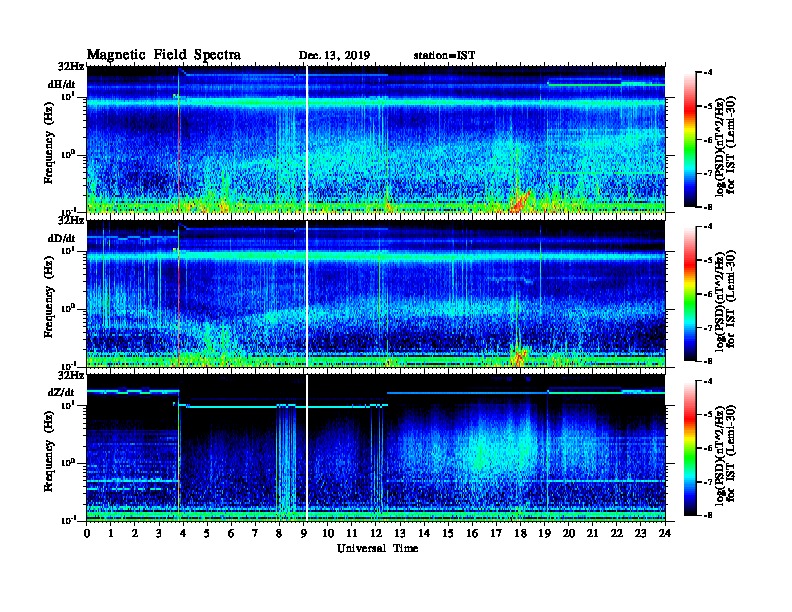
Task: Click the white data-gap line in dZ/dt panel
Action: click(x=307, y=448)
